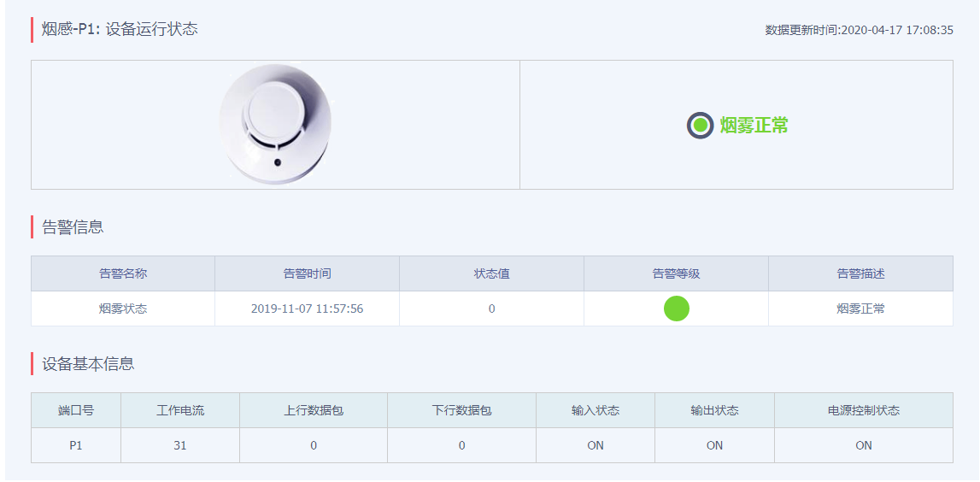980x482 pixels.
Task: Click the green 烟雾正常 status text
Action: click(x=754, y=126)
